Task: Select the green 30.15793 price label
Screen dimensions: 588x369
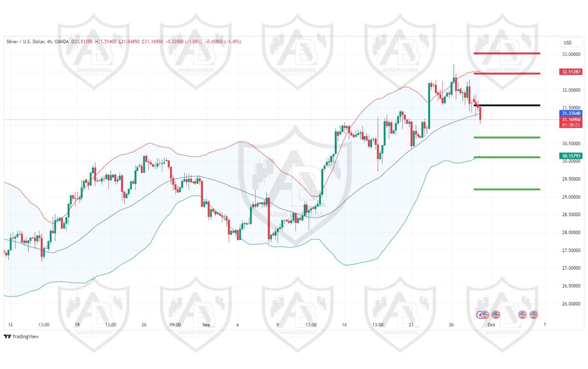Action: [571, 156]
